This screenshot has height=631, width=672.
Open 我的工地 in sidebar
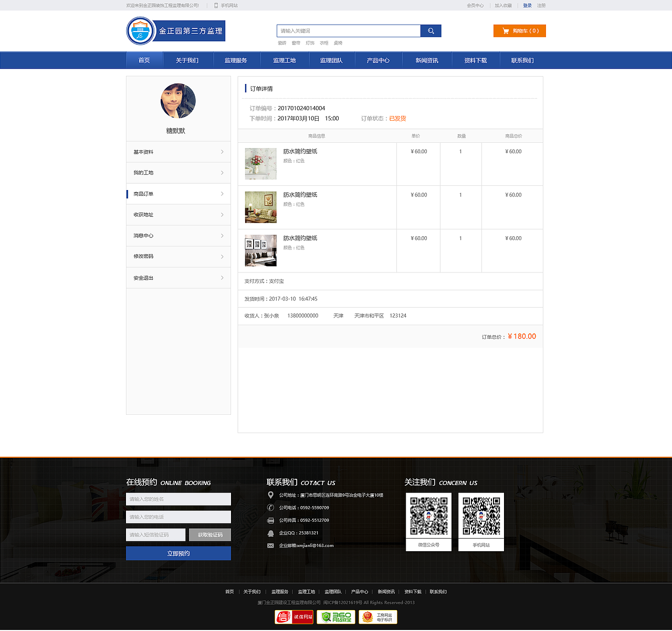178,173
